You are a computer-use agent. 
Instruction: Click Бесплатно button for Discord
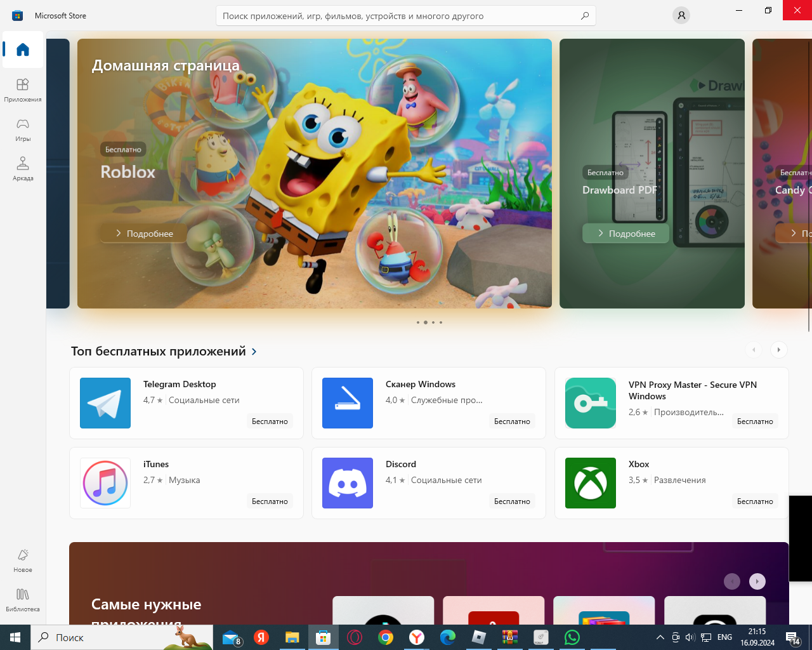(x=512, y=501)
